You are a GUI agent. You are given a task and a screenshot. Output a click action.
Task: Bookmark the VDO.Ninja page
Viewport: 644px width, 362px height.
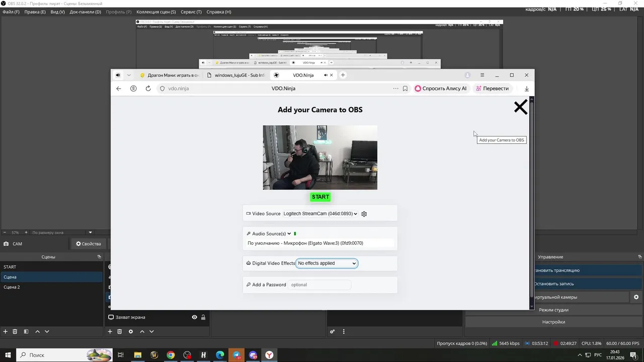pyautogui.click(x=405, y=88)
